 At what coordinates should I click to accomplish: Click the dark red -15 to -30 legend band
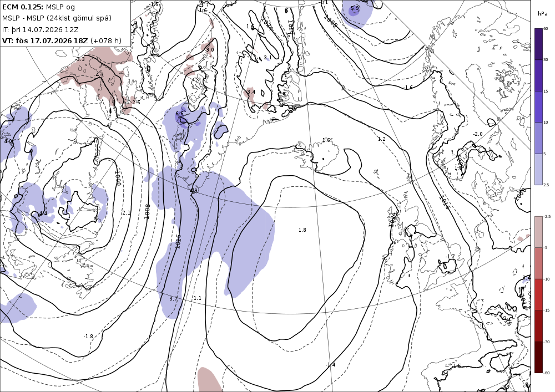(x=538, y=325)
